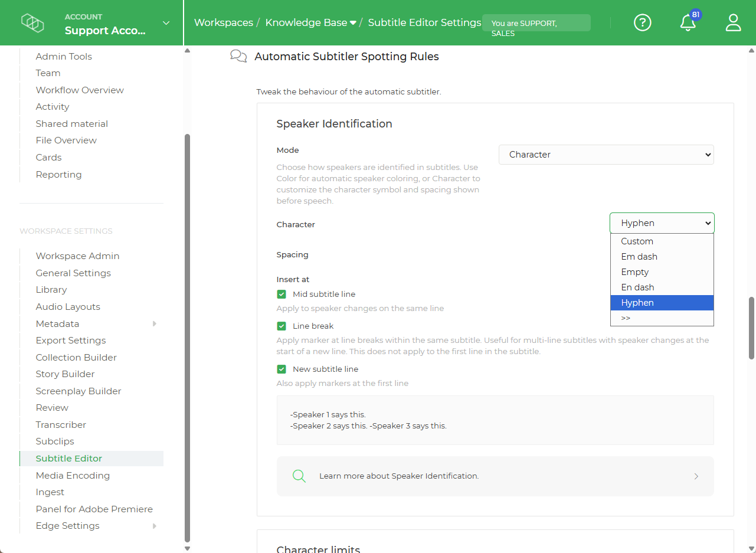
Task: Click the chevron on the Speaker Identification learn more row
Action: [x=696, y=476]
